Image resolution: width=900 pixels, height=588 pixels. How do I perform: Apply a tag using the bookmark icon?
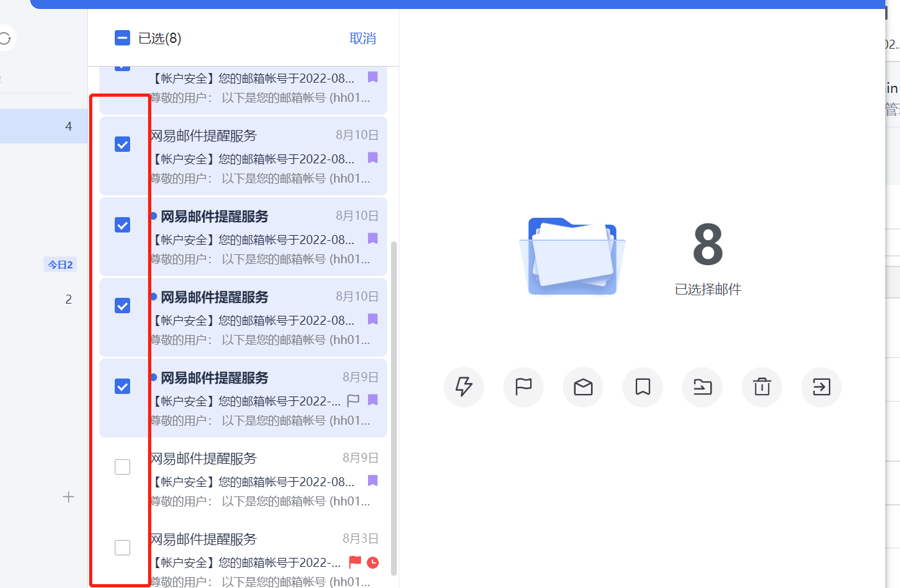[x=642, y=387]
